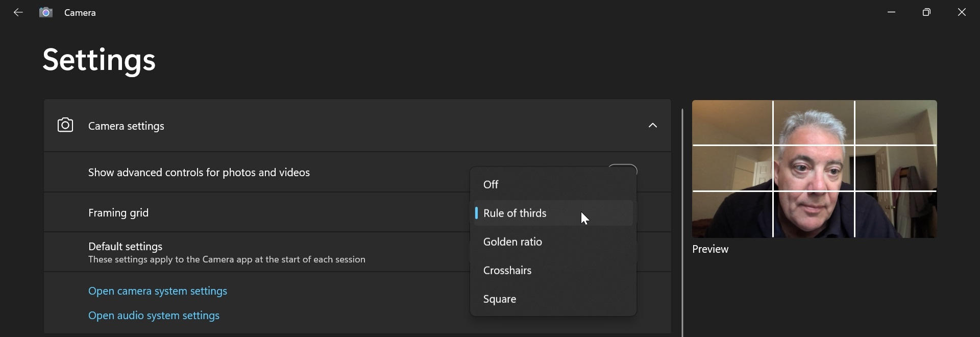Viewport: 980px width, 337px height.
Task: Close the Camera app window
Action: pos(962,12)
